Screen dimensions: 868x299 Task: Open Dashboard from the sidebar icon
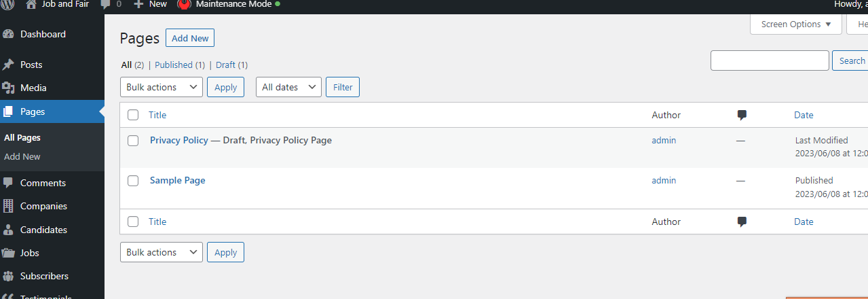(8, 34)
